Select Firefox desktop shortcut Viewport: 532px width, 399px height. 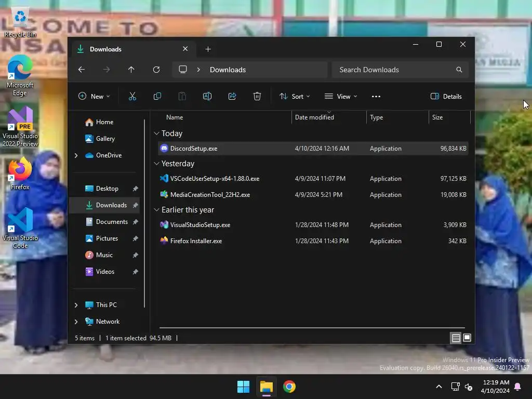coord(20,174)
